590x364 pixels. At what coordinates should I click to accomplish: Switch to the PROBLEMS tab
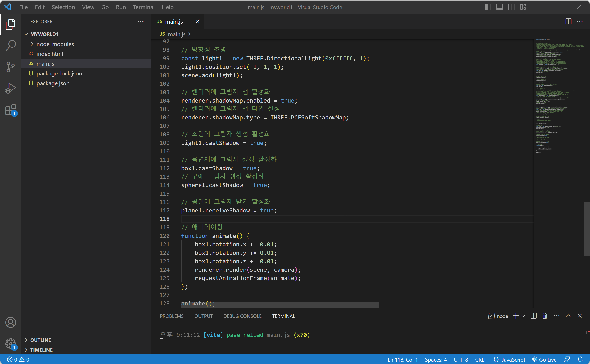click(x=171, y=316)
